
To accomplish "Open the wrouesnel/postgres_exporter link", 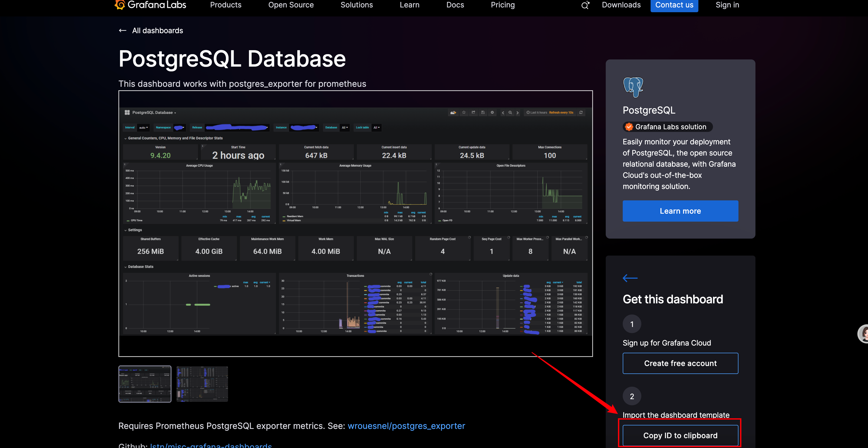I will [406, 426].
